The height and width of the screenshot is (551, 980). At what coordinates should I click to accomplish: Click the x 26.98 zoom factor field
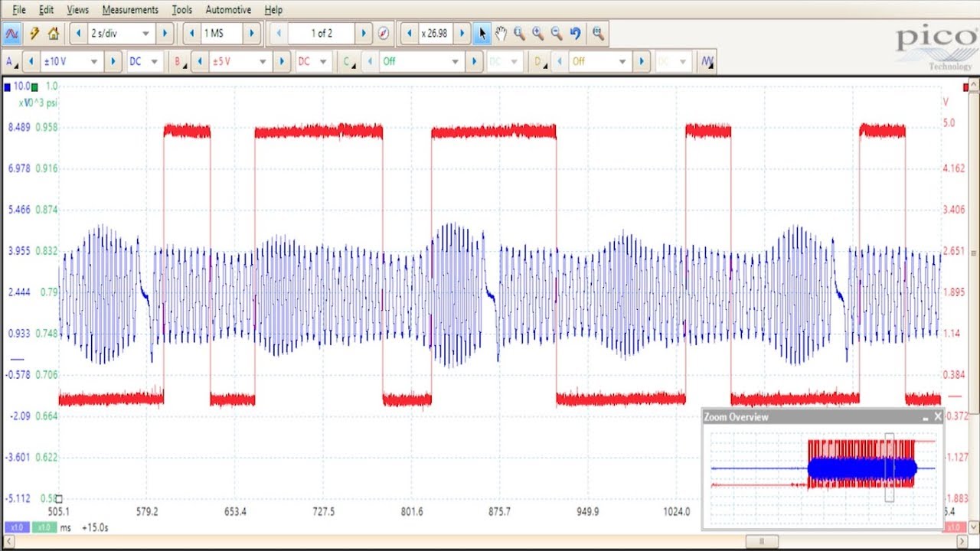[436, 34]
